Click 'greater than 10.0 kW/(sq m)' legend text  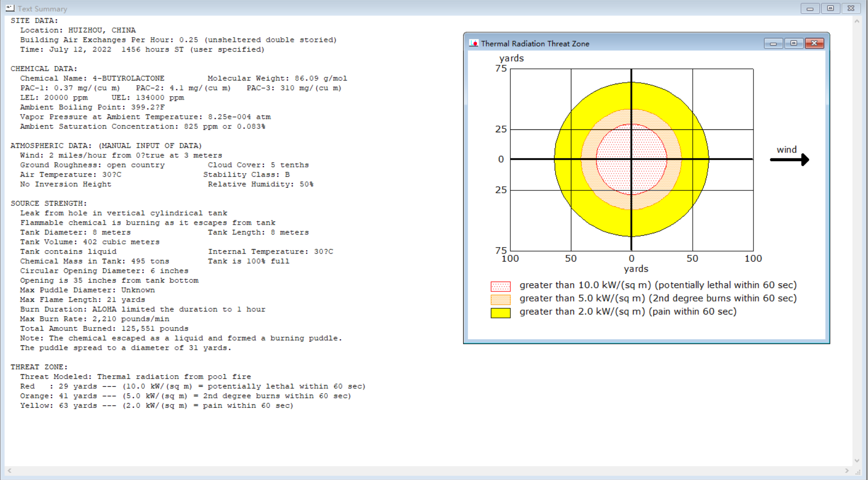click(x=658, y=285)
